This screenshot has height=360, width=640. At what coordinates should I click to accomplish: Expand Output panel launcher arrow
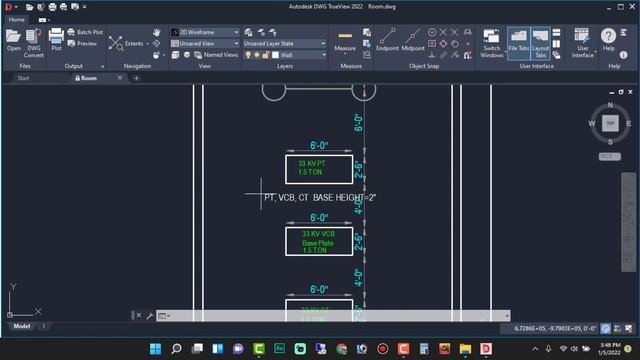[x=102, y=66]
